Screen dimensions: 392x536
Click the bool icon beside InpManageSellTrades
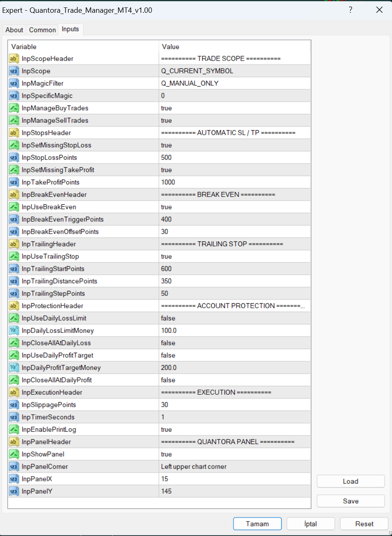[x=14, y=120]
